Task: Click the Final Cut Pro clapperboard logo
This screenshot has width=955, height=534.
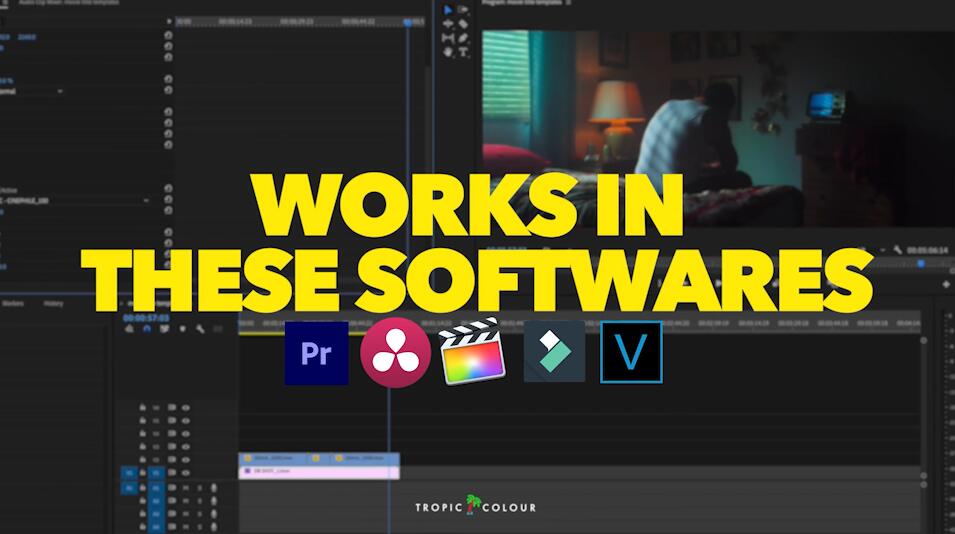Action: click(x=471, y=353)
